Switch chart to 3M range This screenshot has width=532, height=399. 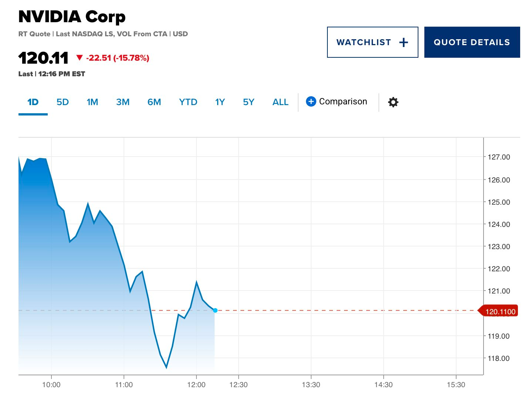click(x=123, y=102)
